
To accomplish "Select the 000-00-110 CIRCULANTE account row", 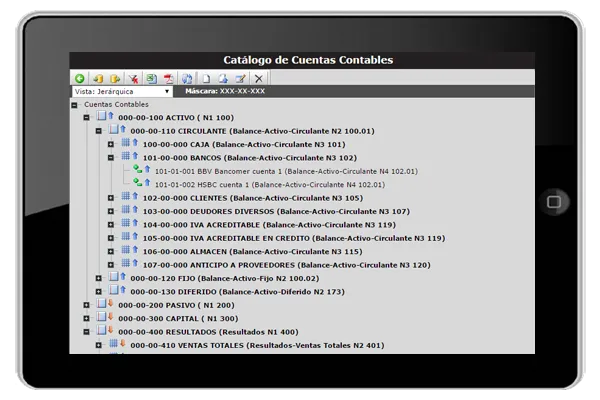I will pyautogui.click(x=253, y=131).
